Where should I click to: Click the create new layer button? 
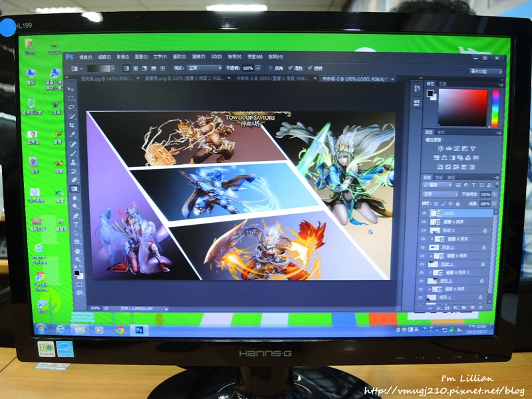(472, 308)
